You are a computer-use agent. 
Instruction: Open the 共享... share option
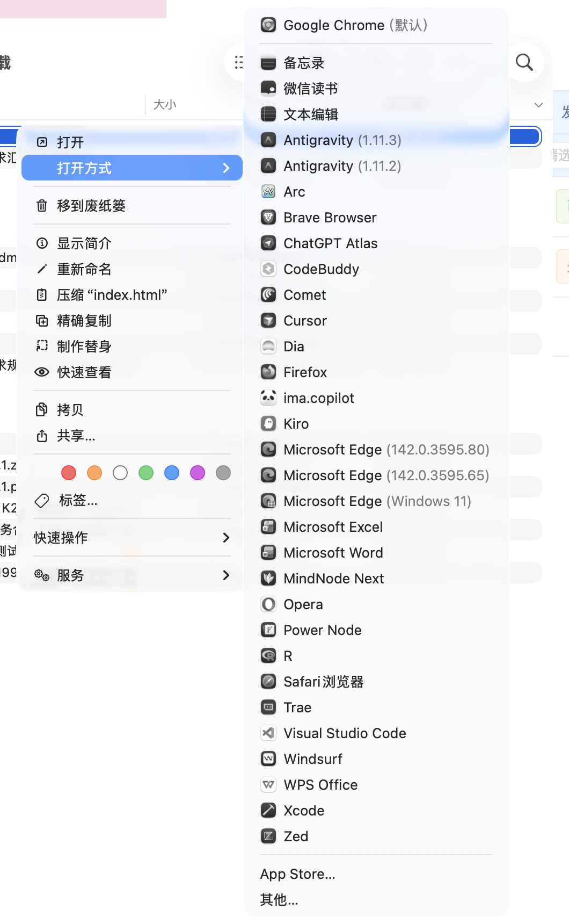[x=132, y=435]
